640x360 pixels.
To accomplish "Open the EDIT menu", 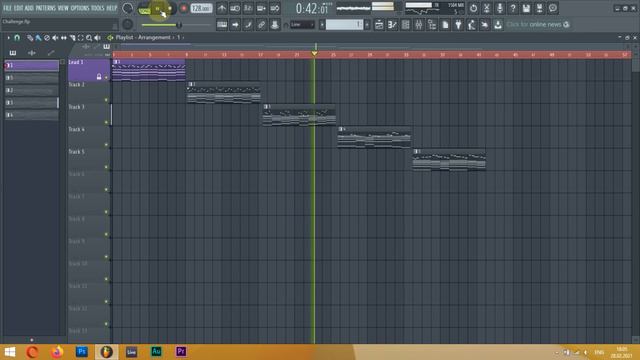I will coord(18,8).
